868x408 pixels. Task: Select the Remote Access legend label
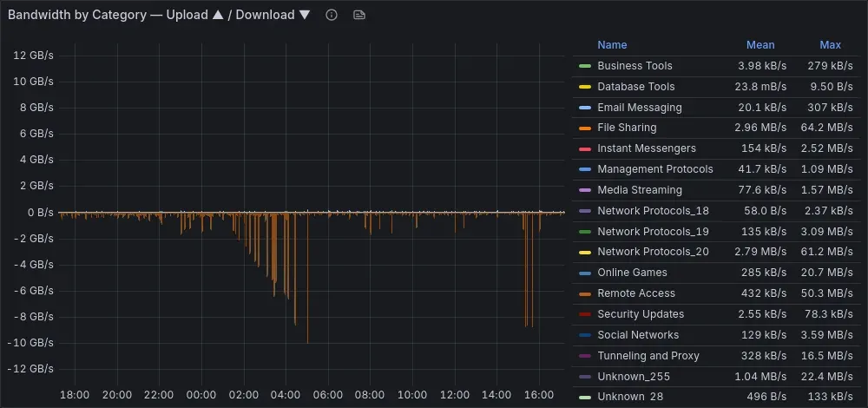(x=636, y=293)
